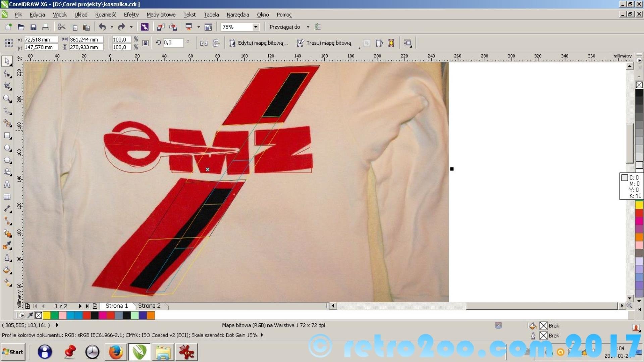Pick the yellow swatch in the document palette
The image size is (644, 362).
click(47, 315)
